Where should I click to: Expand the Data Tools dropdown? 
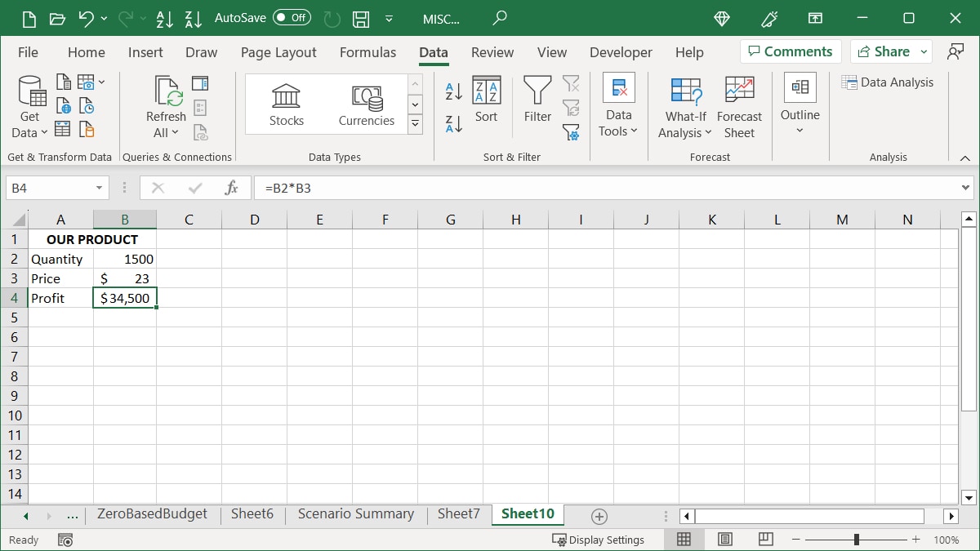pos(618,106)
